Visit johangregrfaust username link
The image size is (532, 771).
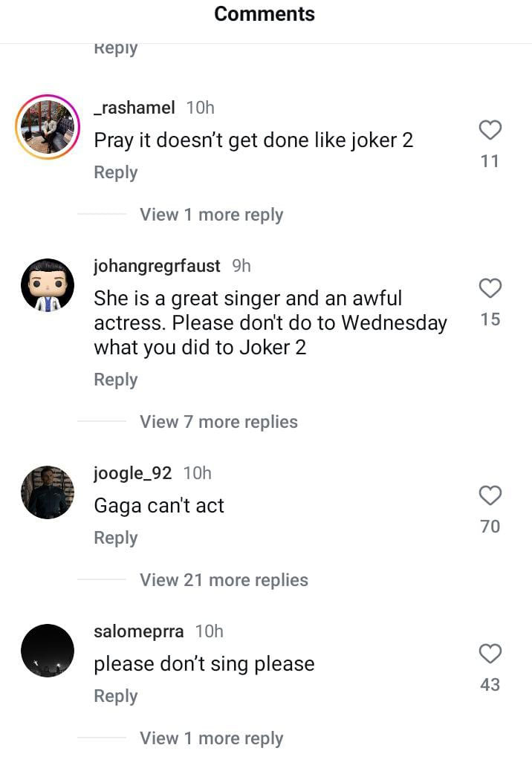[x=157, y=266]
